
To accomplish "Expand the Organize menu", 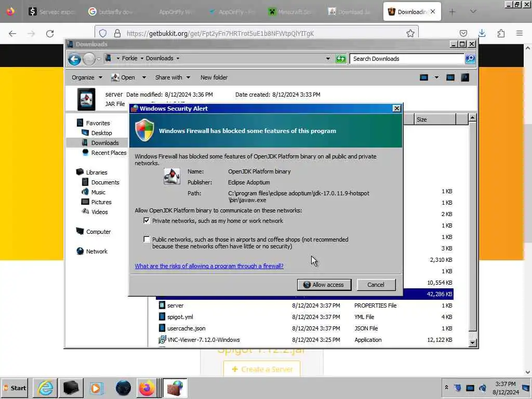I will [87, 77].
